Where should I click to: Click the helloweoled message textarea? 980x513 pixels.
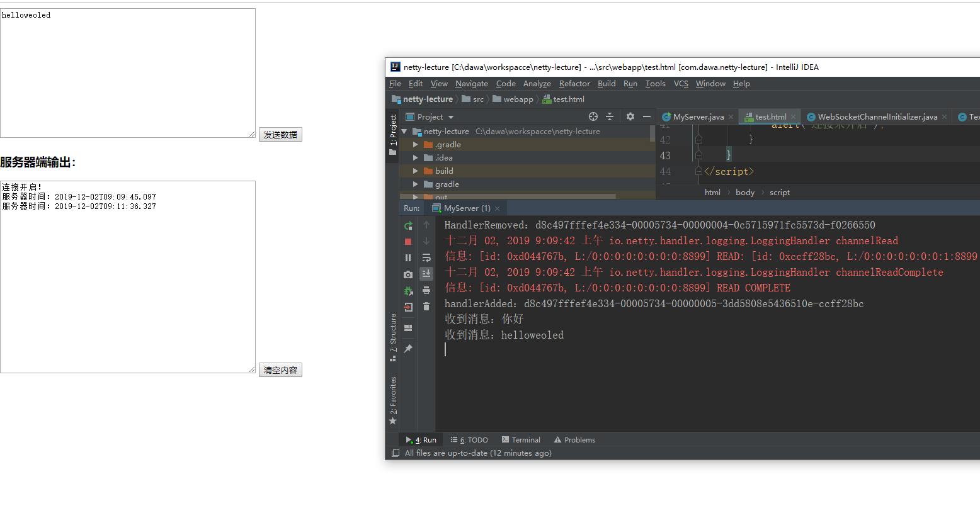[x=128, y=73]
